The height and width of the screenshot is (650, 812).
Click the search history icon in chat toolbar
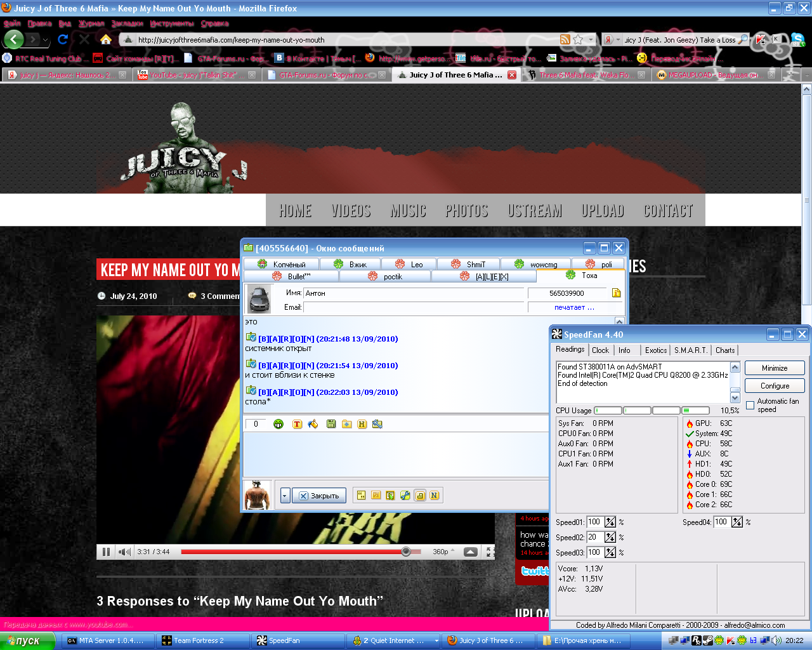click(x=377, y=424)
